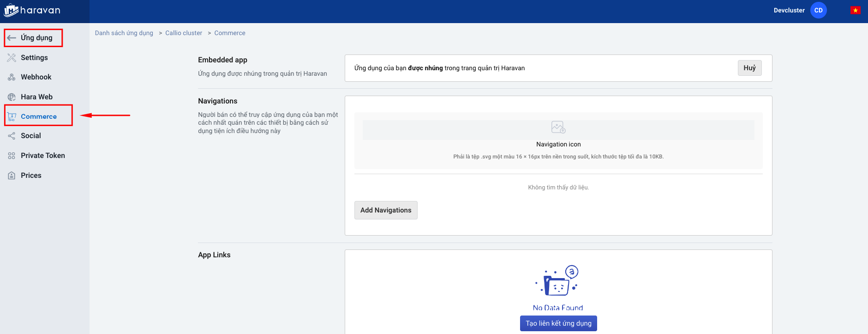Open Danh sách ứng dụng breadcrumb link
Image resolution: width=868 pixels, height=334 pixels.
coord(124,33)
